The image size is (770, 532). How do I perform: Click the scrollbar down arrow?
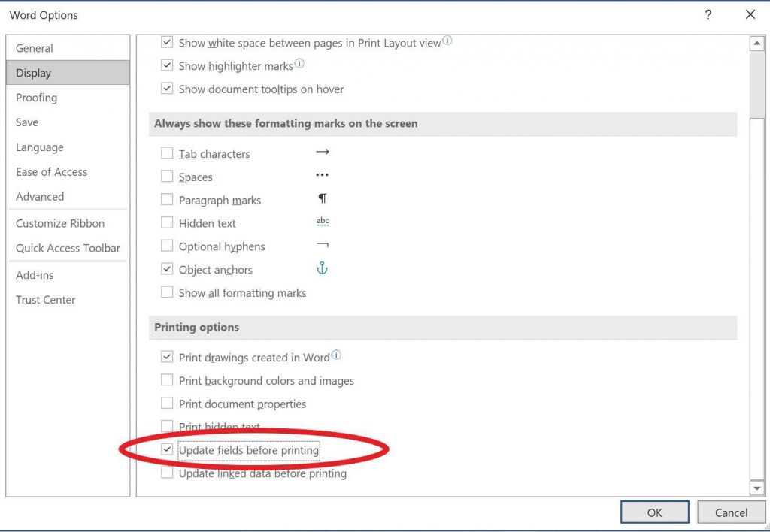click(x=758, y=488)
